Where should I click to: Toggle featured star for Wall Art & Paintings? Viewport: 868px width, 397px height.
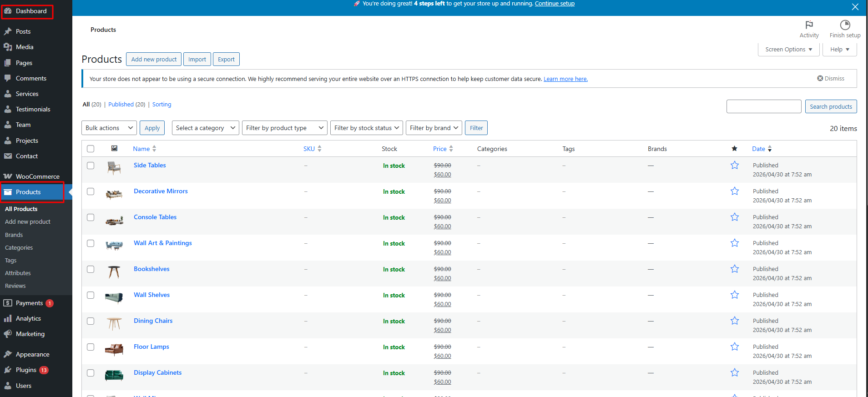click(735, 243)
